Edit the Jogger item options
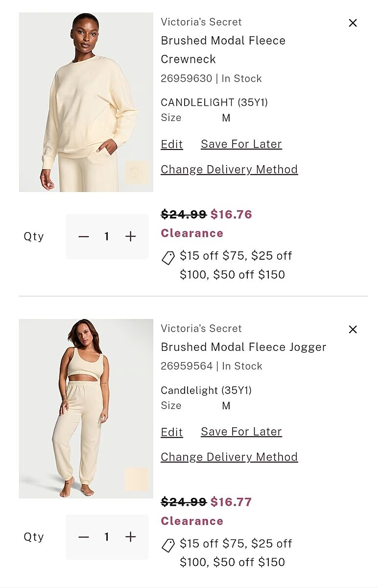The image size is (378, 588). (172, 432)
